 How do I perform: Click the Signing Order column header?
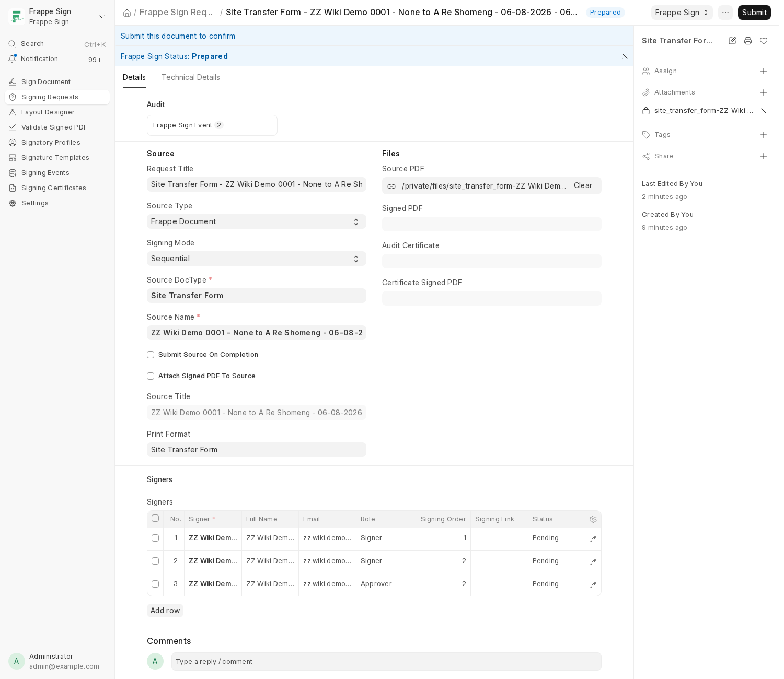click(443, 519)
